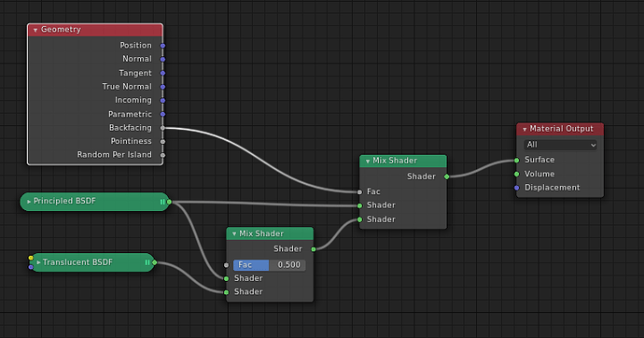Click the Surface input socket
This screenshot has width=644, height=338.
coord(517,161)
